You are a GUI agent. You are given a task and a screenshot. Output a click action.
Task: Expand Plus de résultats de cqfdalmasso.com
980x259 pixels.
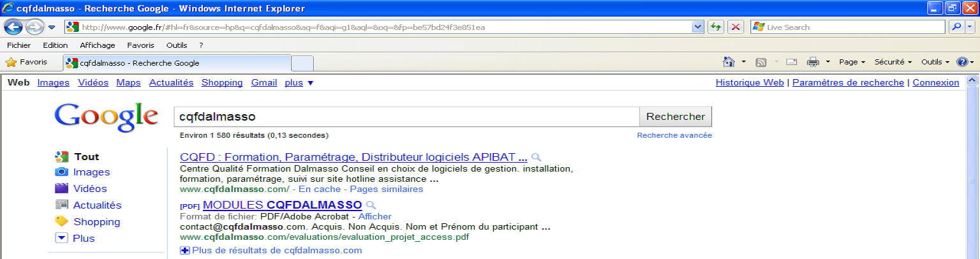pyautogui.click(x=271, y=250)
